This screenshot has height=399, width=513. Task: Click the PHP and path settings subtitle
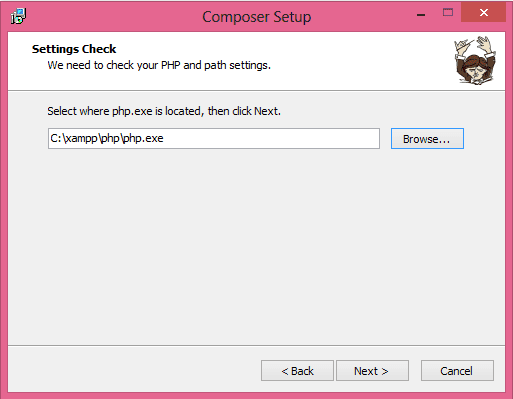(x=159, y=65)
